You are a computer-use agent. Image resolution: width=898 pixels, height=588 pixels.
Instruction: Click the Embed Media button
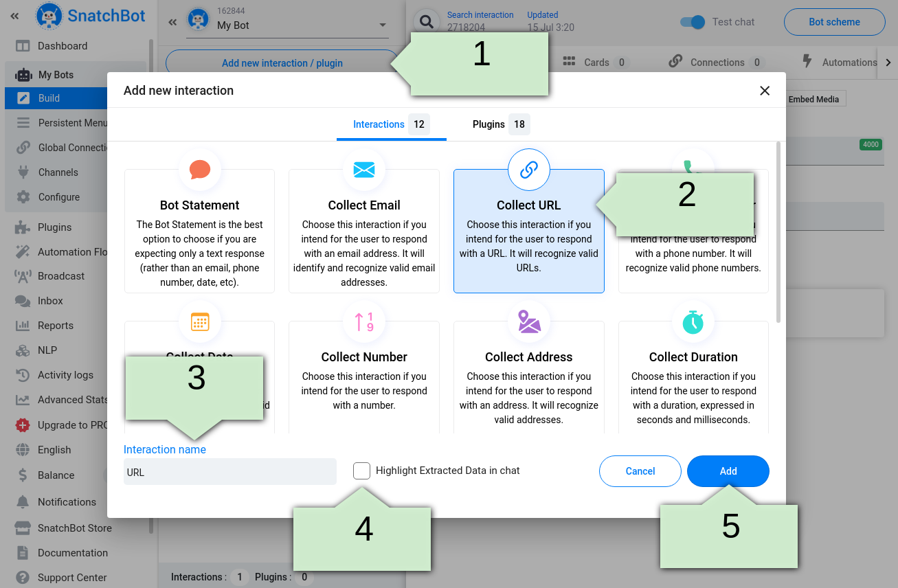pyautogui.click(x=813, y=99)
